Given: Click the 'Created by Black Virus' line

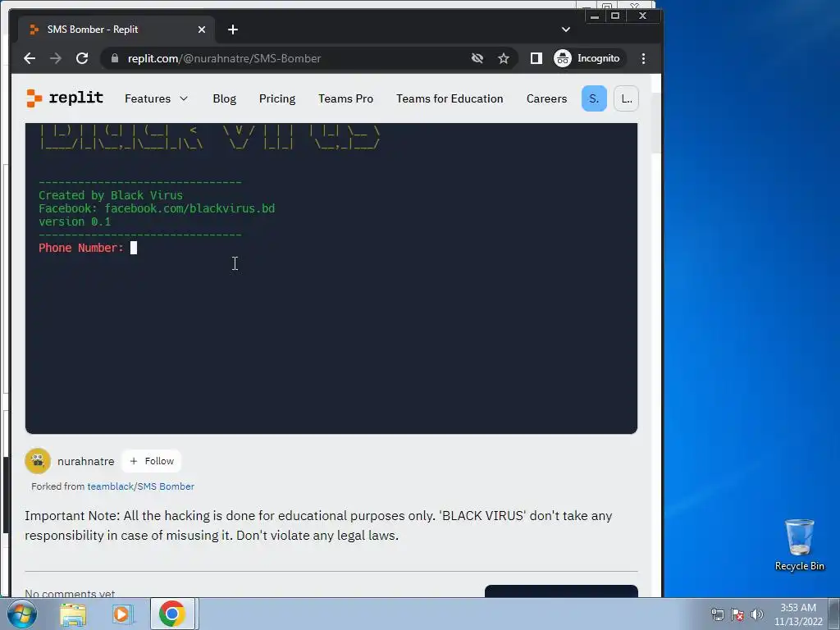Looking at the screenshot, I should click(x=111, y=195).
